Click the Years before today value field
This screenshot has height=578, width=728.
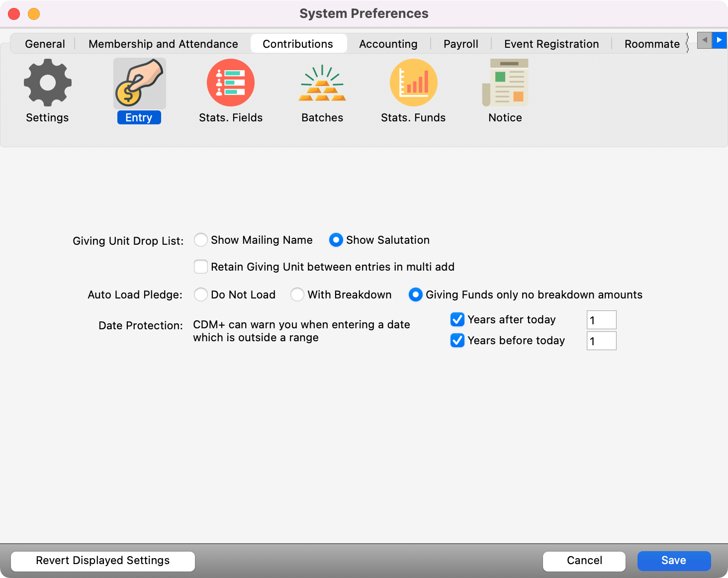pyautogui.click(x=601, y=341)
